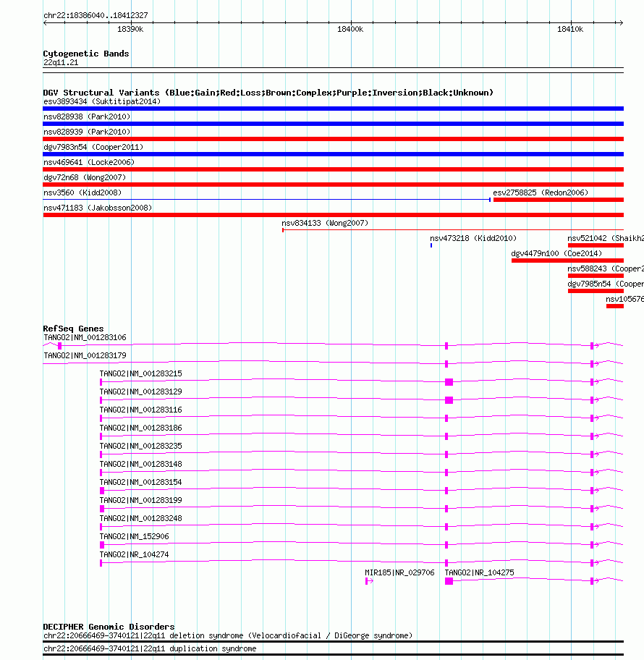This screenshot has width=644, height=660.
Task: Select the dgv72n68 (Wong2007) red loss bar
Action: click(x=333, y=185)
